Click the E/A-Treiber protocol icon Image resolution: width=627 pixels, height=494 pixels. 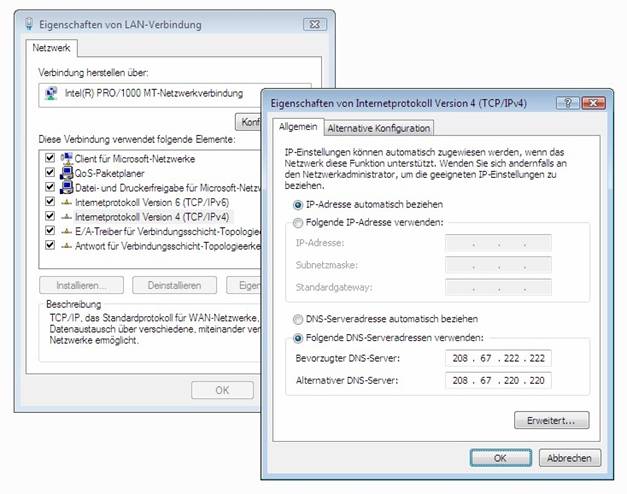(x=67, y=230)
